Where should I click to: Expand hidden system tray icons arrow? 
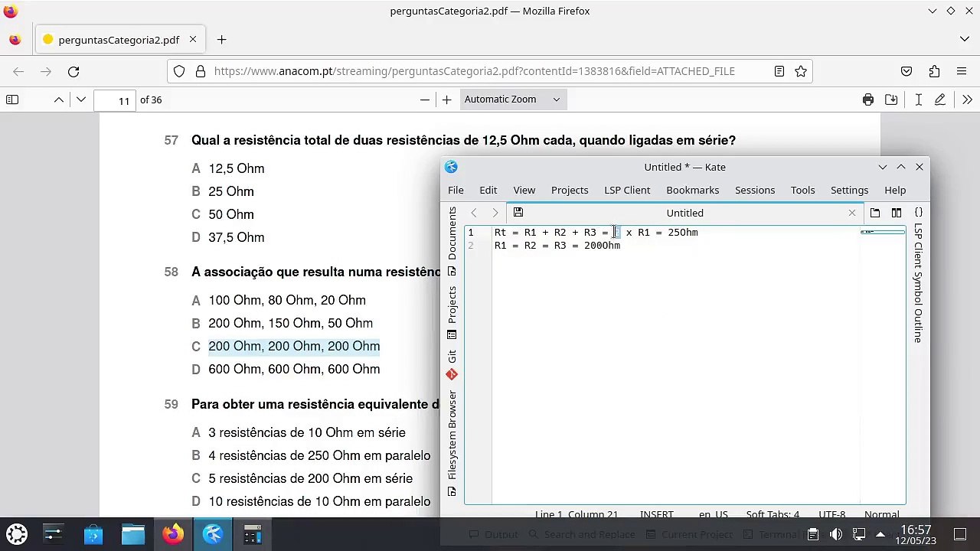pos(881,534)
